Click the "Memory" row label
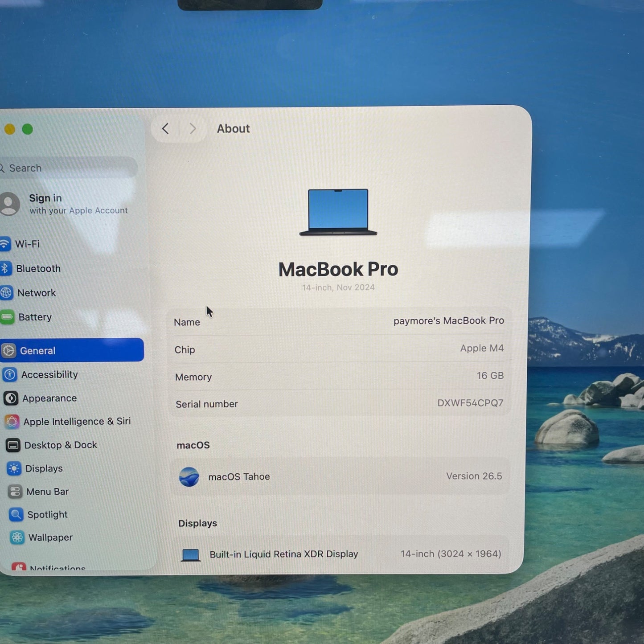The height and width of the screenshot is (644, 644). click(x=193, y=377)
